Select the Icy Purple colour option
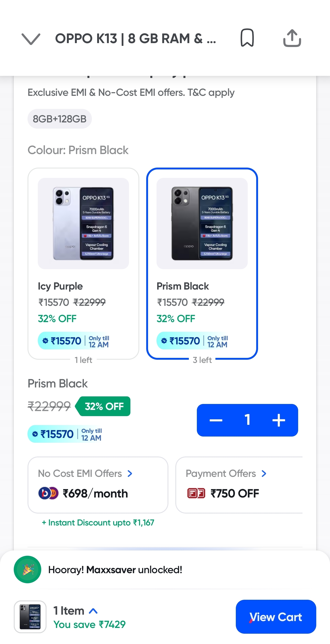The image size is (330, 644). (x=83, y=263)
